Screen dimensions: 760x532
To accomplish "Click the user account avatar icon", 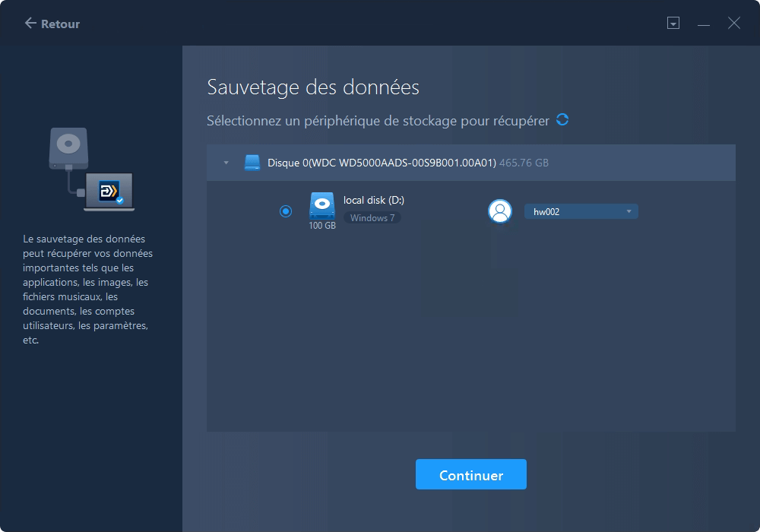I will click(499, 211).
